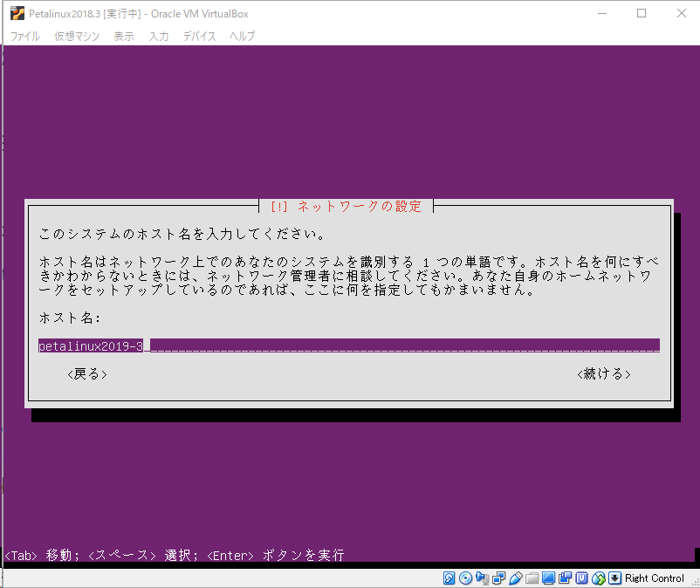Open the デバイス menu
The width and height of the screenshot is (700, 588).
[x=199, y=36]
